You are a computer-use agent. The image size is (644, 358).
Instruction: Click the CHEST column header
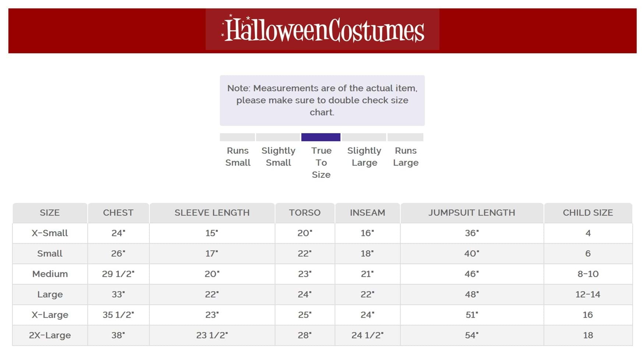pyautogui.click(x=118, y=213)
